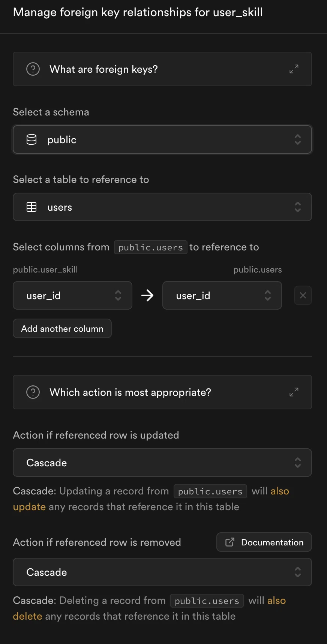Click the public.users tag in the delete description

tap(207, 601)
